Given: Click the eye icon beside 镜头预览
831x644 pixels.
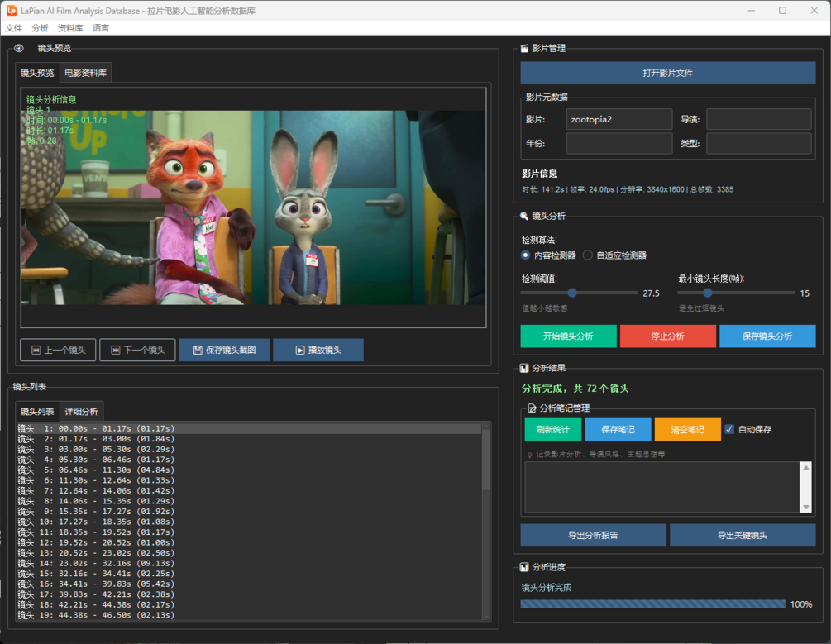Looking at the screenshot, I should [x=19, y=48].
